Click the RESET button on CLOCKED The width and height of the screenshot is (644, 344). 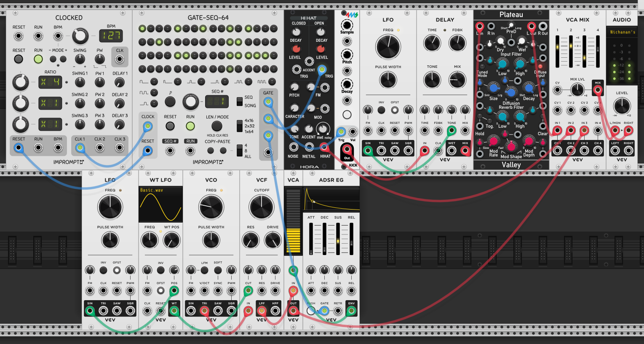[19, 59]
